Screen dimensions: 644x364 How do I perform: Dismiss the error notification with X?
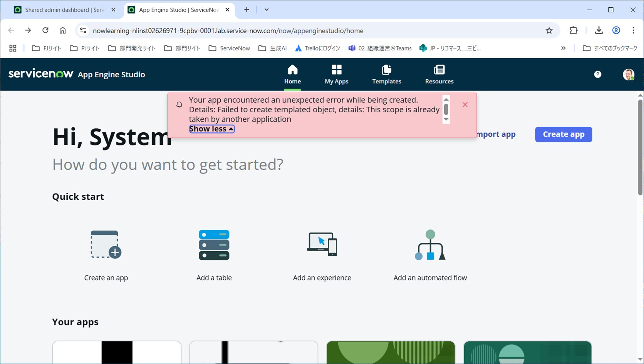465,105
